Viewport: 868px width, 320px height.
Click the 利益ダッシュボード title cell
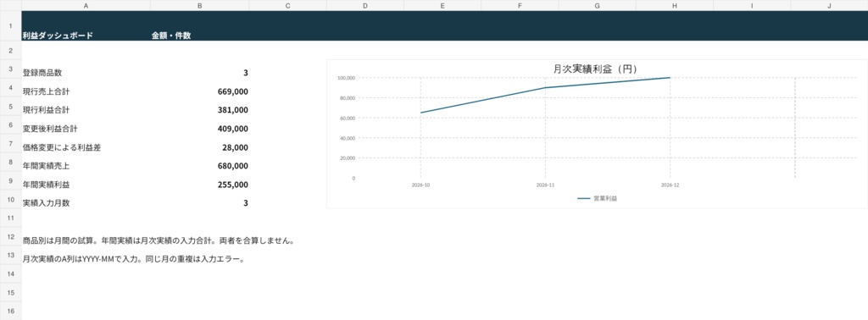click(x=86, y=26)
